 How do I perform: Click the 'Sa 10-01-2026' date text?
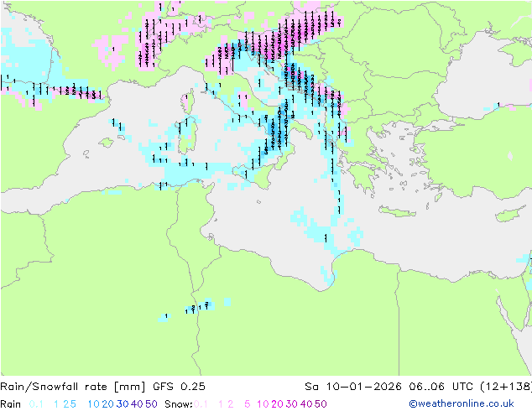pos(353,387)
